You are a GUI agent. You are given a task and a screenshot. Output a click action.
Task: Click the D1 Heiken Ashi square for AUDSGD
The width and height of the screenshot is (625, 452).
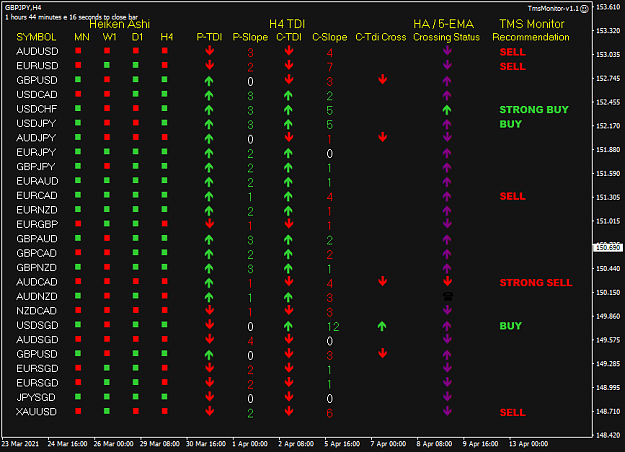pyautogui.click(x=136, y=339)
